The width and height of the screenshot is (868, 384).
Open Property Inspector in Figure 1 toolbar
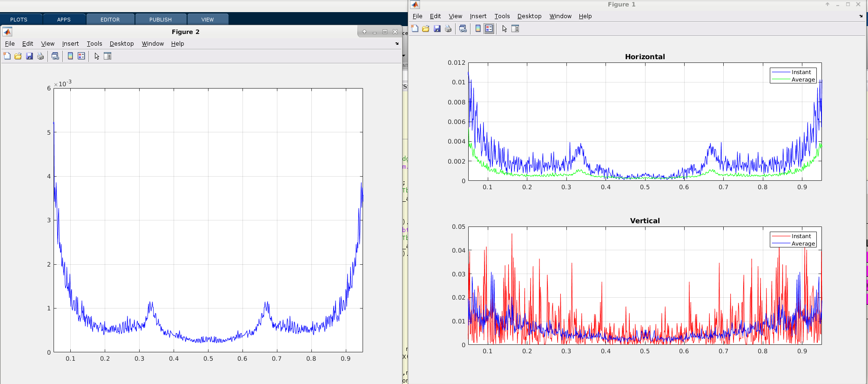tap(515, 29)
